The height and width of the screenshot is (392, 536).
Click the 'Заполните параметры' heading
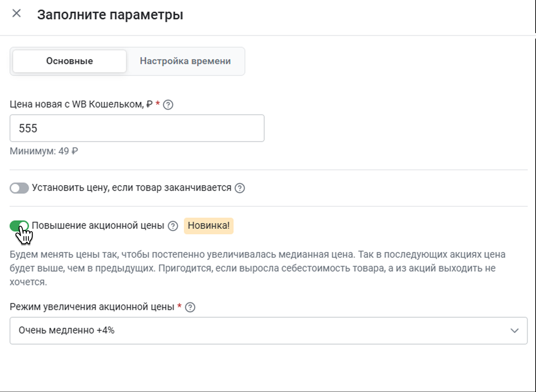(x=110, y=15)
